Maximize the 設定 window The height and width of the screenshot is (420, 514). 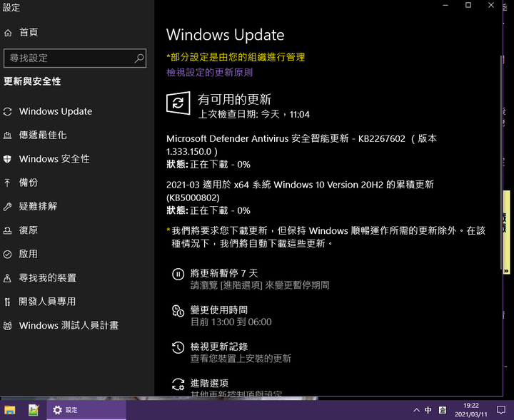tap(468, 5)
